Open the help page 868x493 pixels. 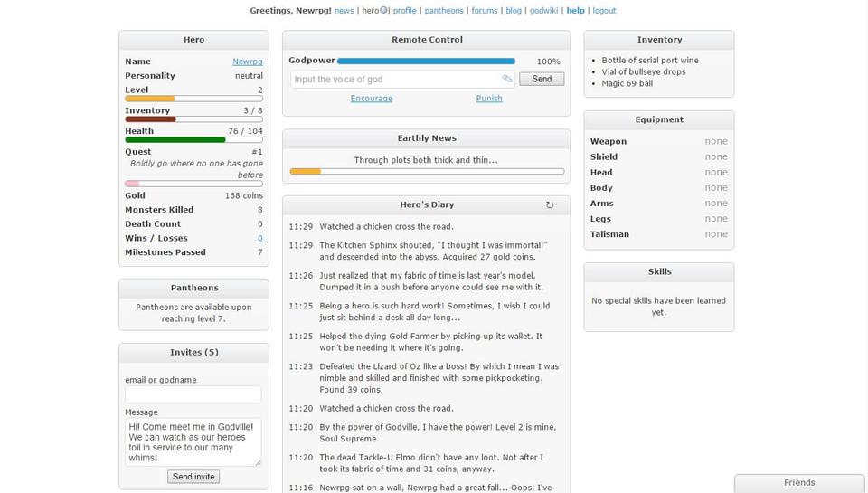tap(575, 11)
